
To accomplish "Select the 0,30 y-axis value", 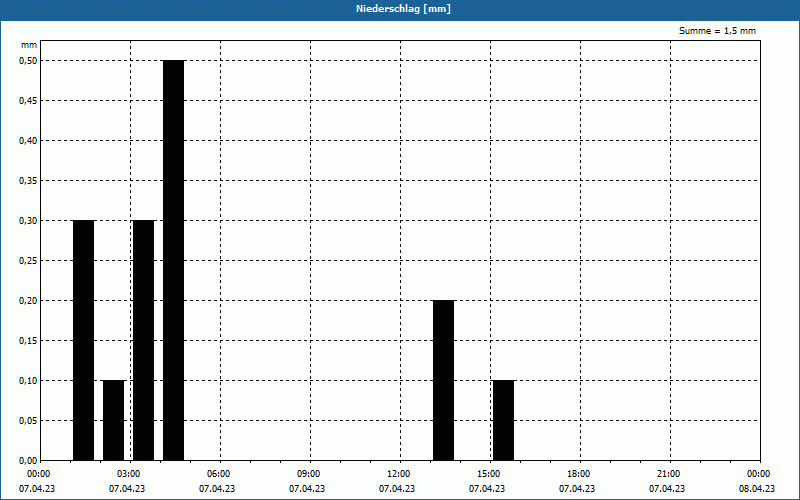I will coord(28,220).
